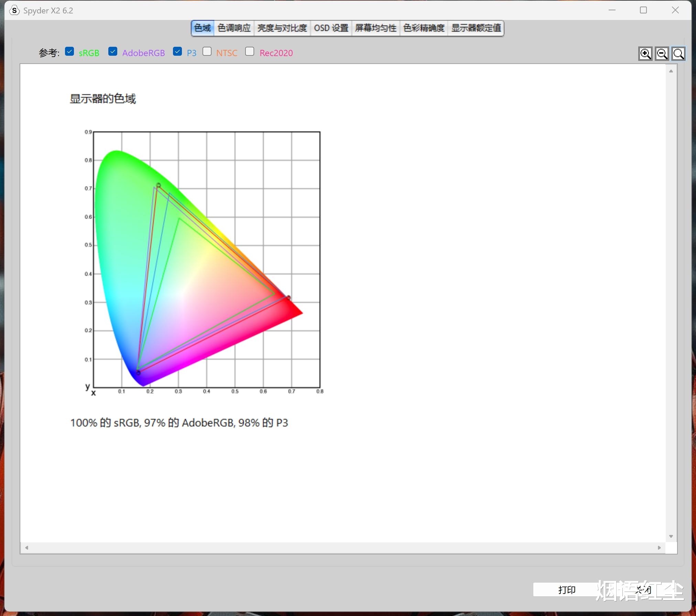The width and height of the screenshot is (696, 616).
Task: Click the scroll up arrow of vertical scrollbar
Action: click(671, 71)
